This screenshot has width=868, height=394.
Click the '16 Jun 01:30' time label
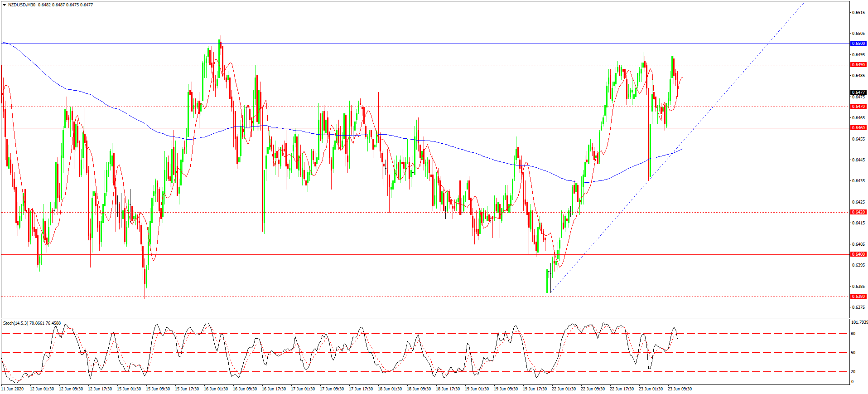click(x=216, y=389)
